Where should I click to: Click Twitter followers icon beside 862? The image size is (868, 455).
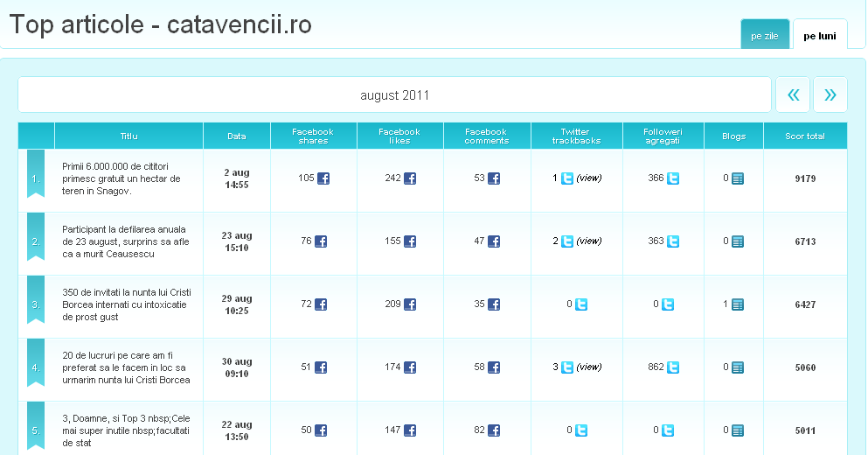click(x=673, y=367)
